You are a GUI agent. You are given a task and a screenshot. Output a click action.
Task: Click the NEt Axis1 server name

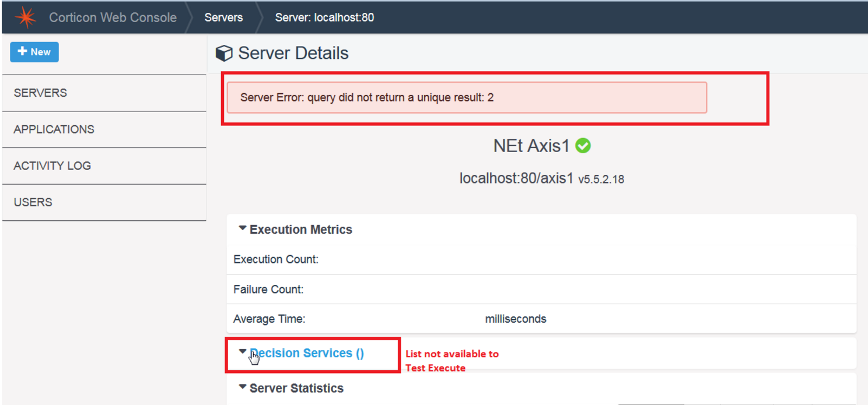(531, 146)
